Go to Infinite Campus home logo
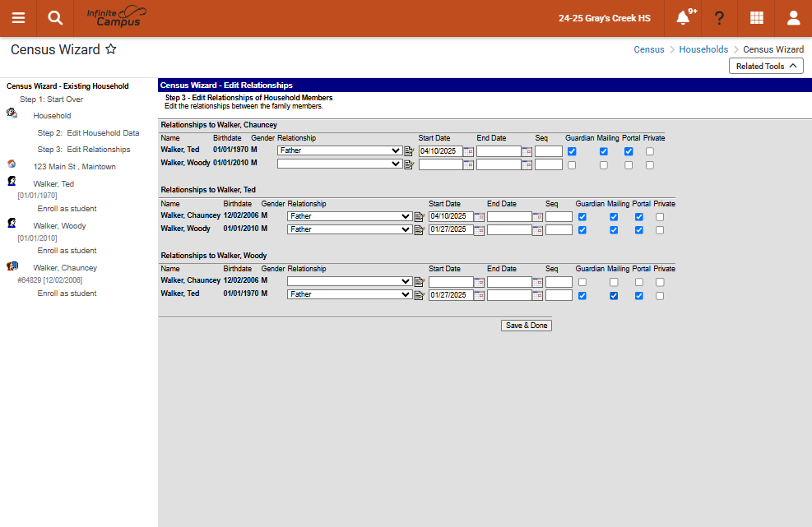Screen dimensions: 812x527 [117, 17]
